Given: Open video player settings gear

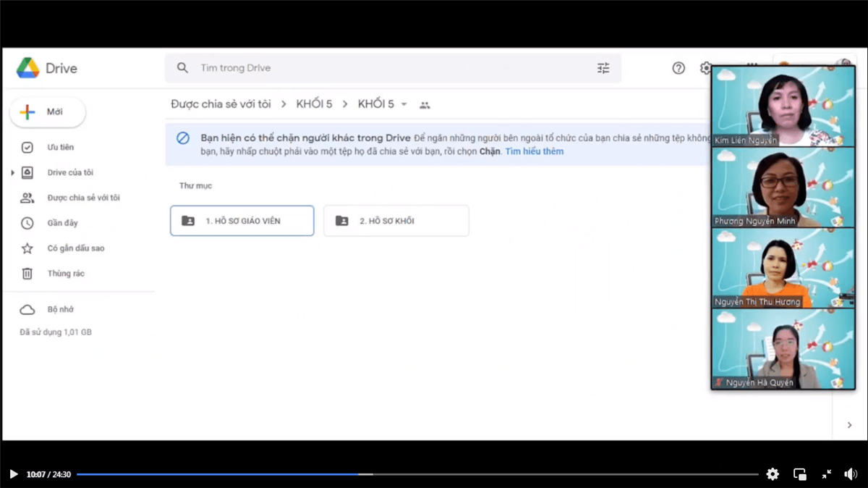Looking at the screenshot, I should click(773, 474).
